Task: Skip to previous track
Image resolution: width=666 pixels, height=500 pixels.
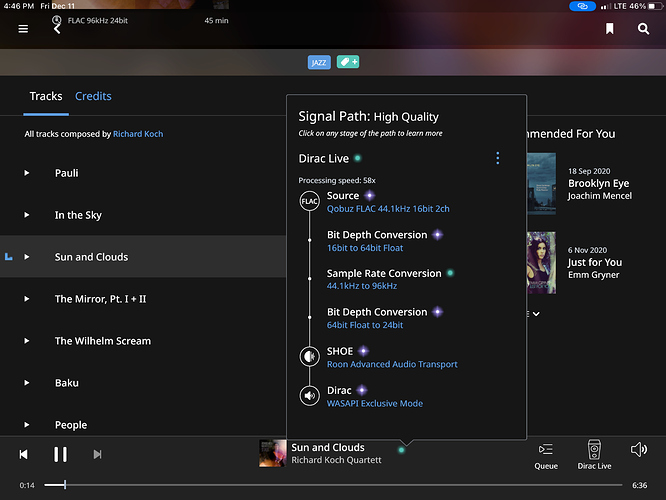Action: 24,455
